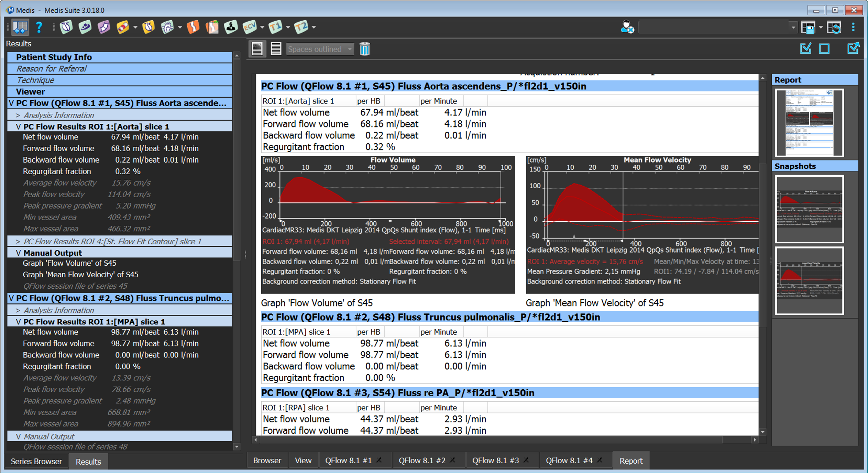The width and height of the screenshot is (868, 473).
Task: Open the Spaces outlined dropdown
Action: click(x=320, y=49)
